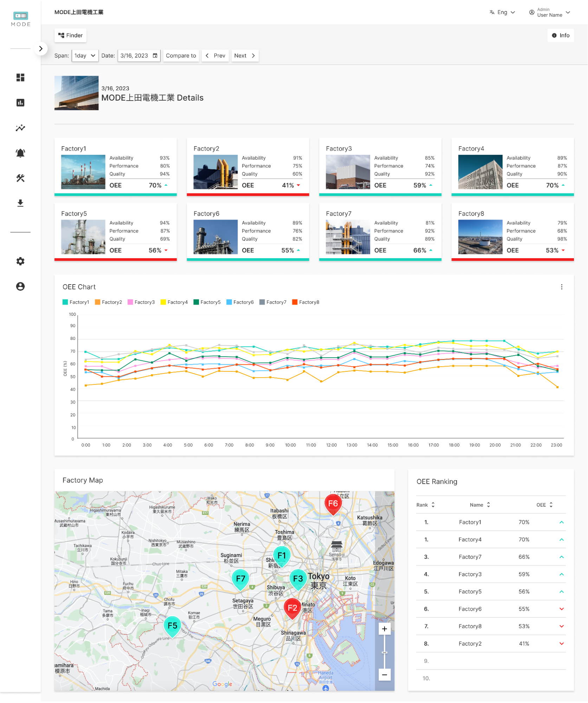This screenshot has width=588, height=703.
Task: Click the Finder button in the toolbar
Action: pyautogui.click(x=70, y=35)
